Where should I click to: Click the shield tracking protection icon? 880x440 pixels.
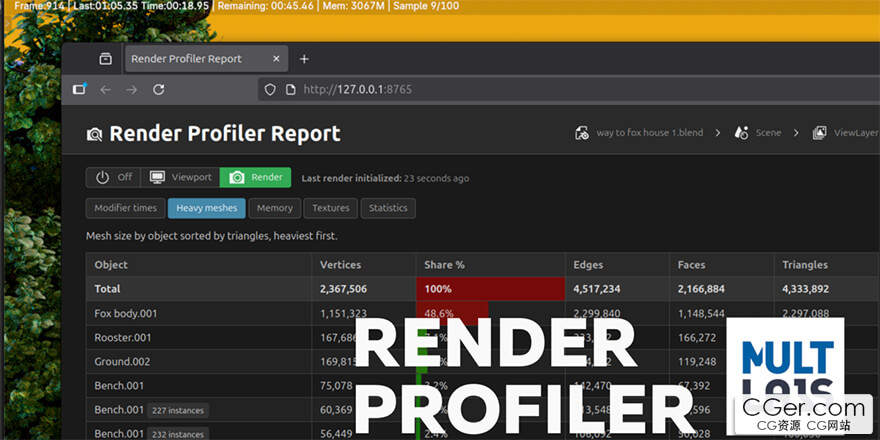point(269,90)
